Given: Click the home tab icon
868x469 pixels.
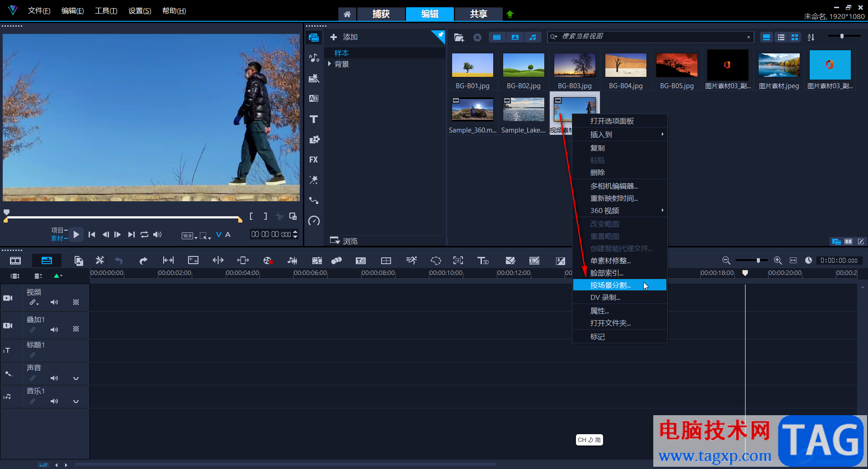Looking at the screenshot, I should point(347,14).
